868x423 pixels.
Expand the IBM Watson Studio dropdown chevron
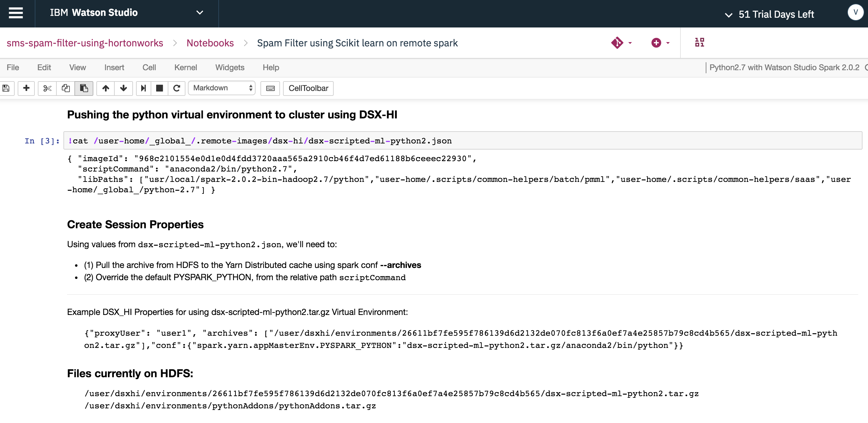click(x=199, y=13)
